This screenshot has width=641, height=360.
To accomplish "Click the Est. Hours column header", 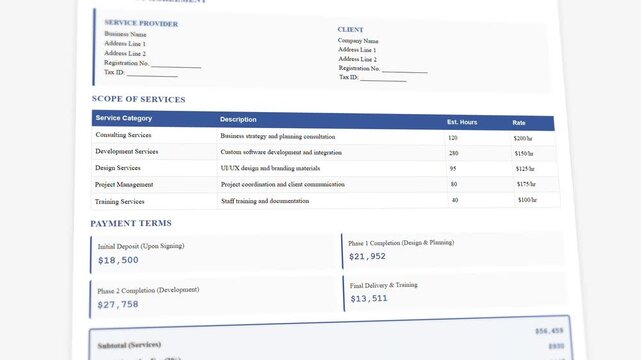I will click(x=462, y=122).
